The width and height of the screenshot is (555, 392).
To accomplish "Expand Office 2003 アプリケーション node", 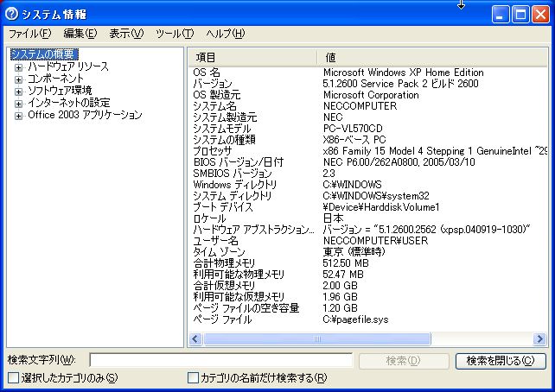I will (x=18, y=115).
